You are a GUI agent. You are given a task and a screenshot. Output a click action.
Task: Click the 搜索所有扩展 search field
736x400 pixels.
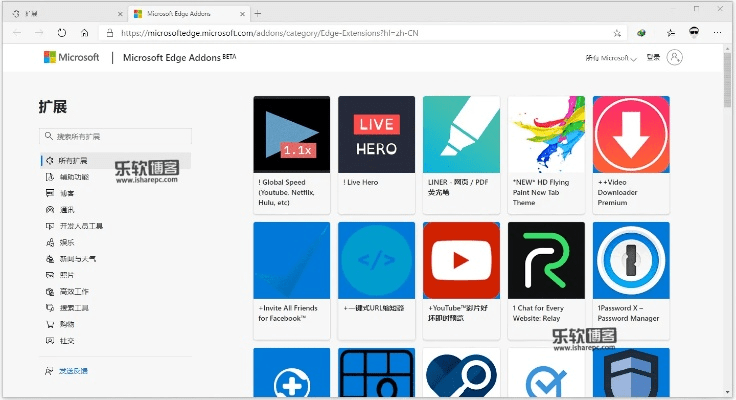coord(115,136)
